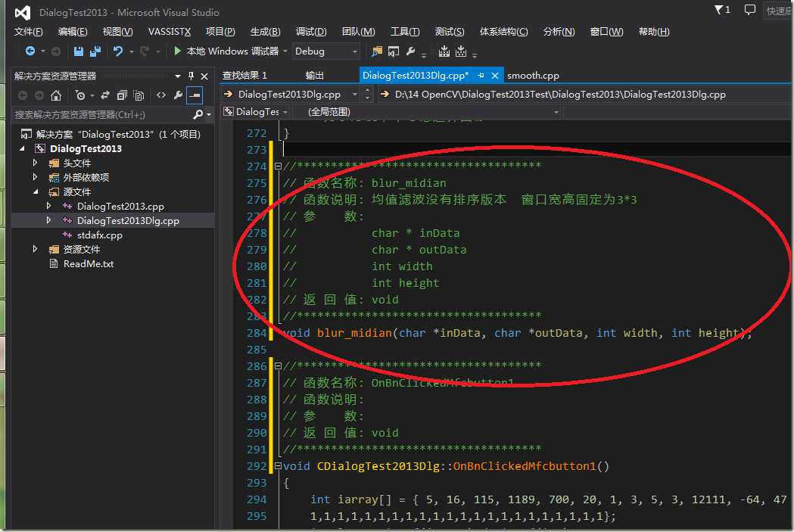Screen dimensions: 794x532
Task: Click the notifications flag icon
Action: [x=719, y=10]
